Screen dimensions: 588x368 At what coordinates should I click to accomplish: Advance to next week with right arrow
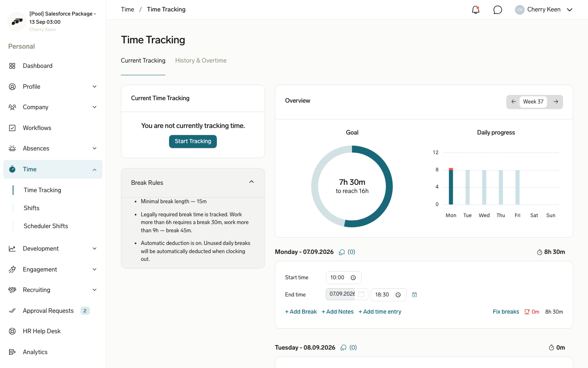pyautogui.click(x=556, y=102)
